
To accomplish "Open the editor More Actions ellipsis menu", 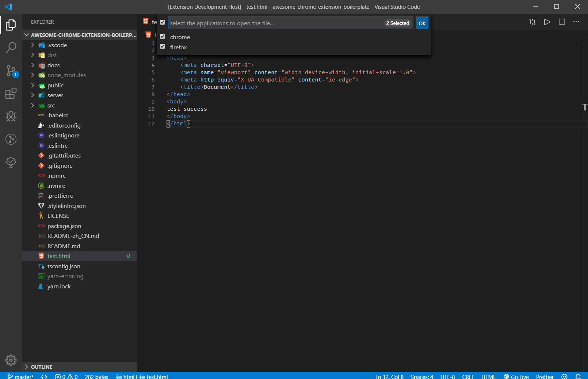I will tap(576, 22).
